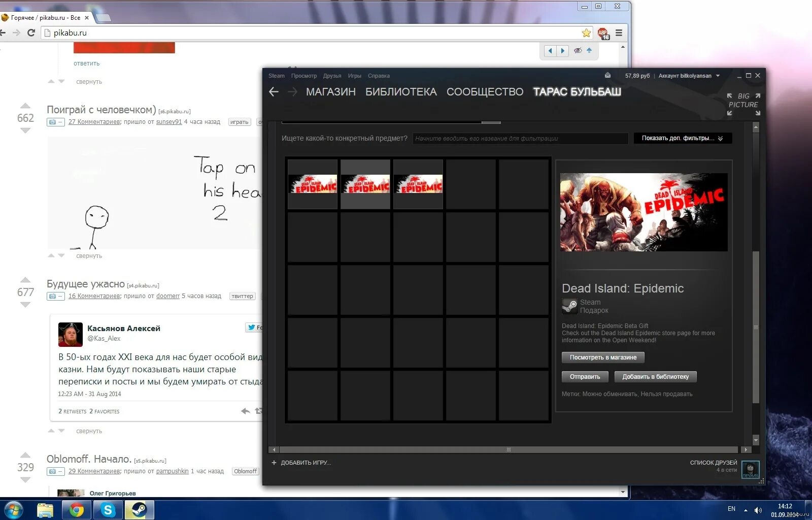Toggle the pikabu eye visibility icon

click(x=578, y=51)
